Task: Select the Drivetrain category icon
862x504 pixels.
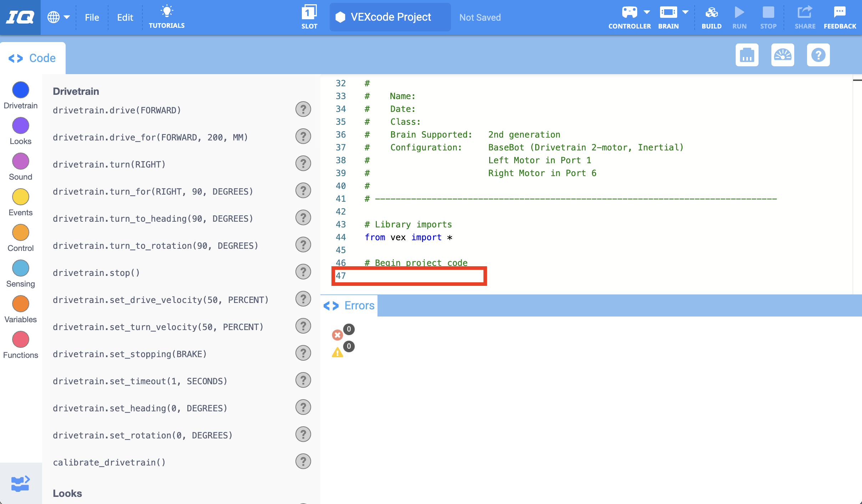Action: coord(20,90)
